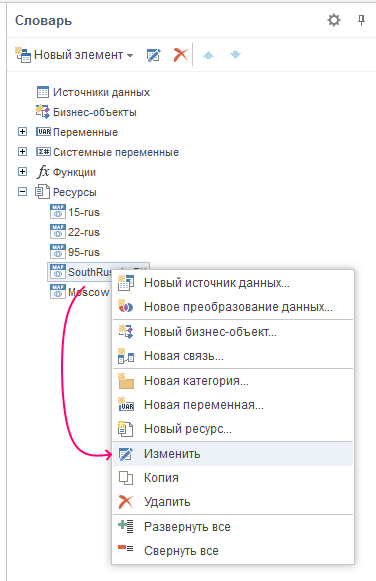Choose Удалить in the context menu

(x=233, y=502)
